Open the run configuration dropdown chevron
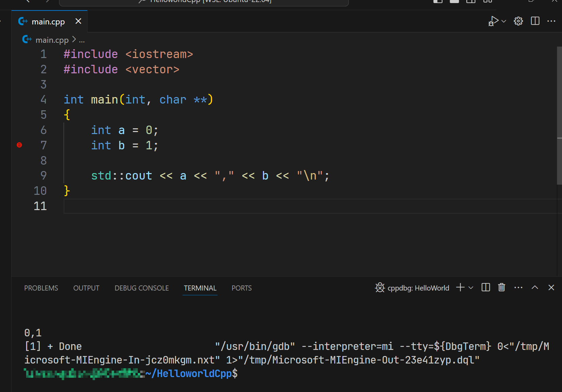The height and width of the screenshot is (392, 562). [x=504, y=21]
